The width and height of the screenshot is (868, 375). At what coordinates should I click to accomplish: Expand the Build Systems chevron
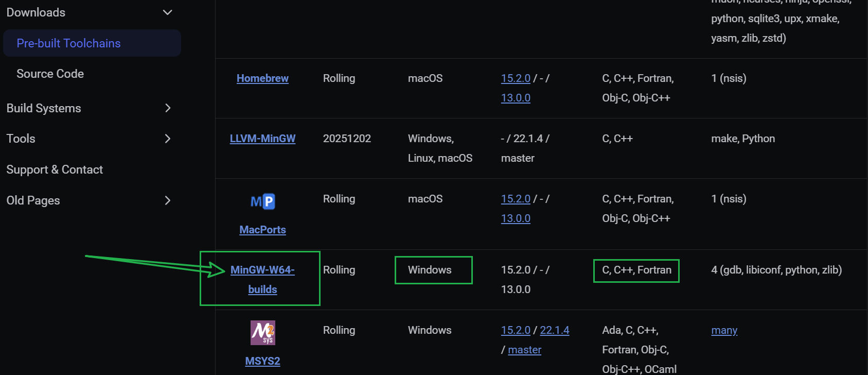(x=167, y=108)
